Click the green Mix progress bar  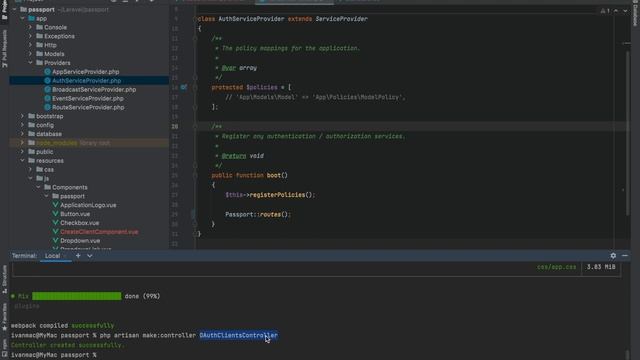coord(77,296)
